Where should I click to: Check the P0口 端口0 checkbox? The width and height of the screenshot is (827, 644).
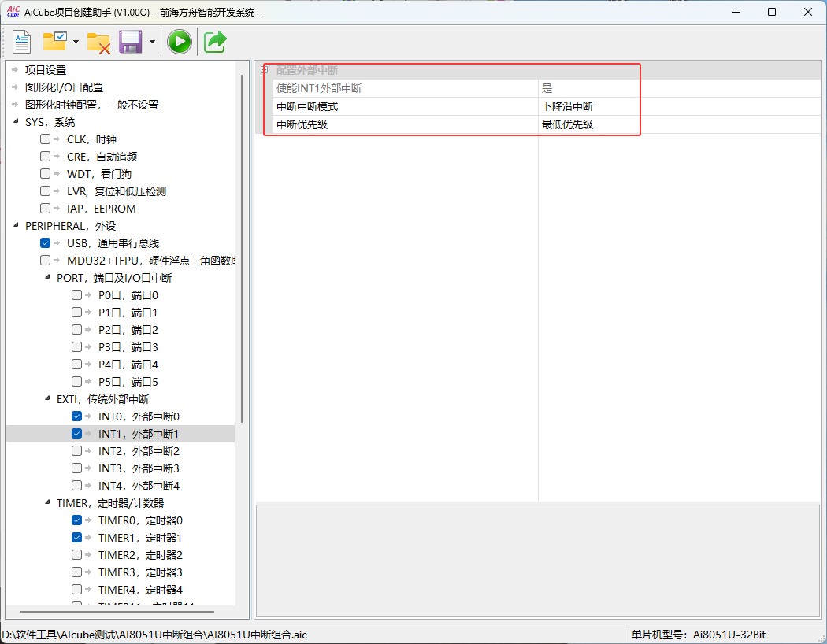[x=77, y=295]
